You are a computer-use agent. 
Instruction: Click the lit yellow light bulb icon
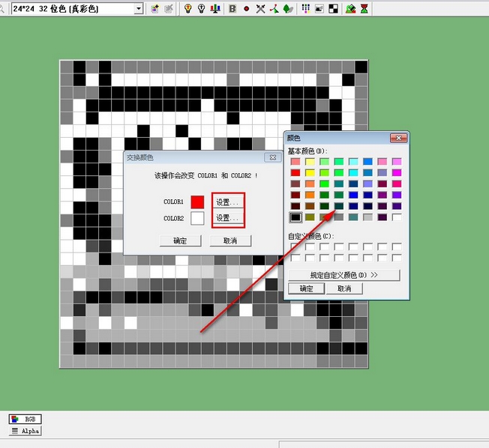[187, 9]
